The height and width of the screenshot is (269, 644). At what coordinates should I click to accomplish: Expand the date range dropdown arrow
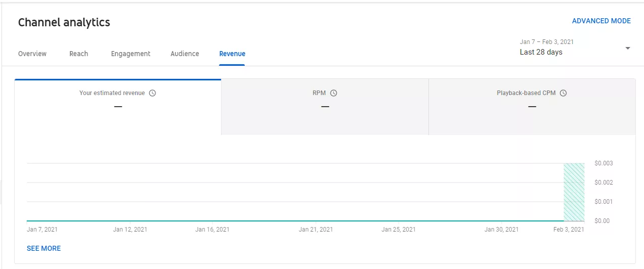tap(627, 49)
